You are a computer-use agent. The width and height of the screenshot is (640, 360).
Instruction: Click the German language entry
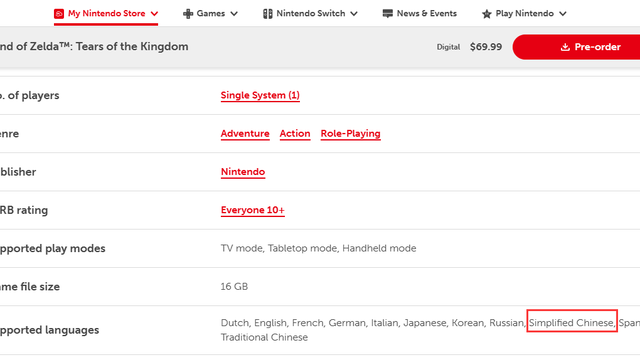click(347, 323)
